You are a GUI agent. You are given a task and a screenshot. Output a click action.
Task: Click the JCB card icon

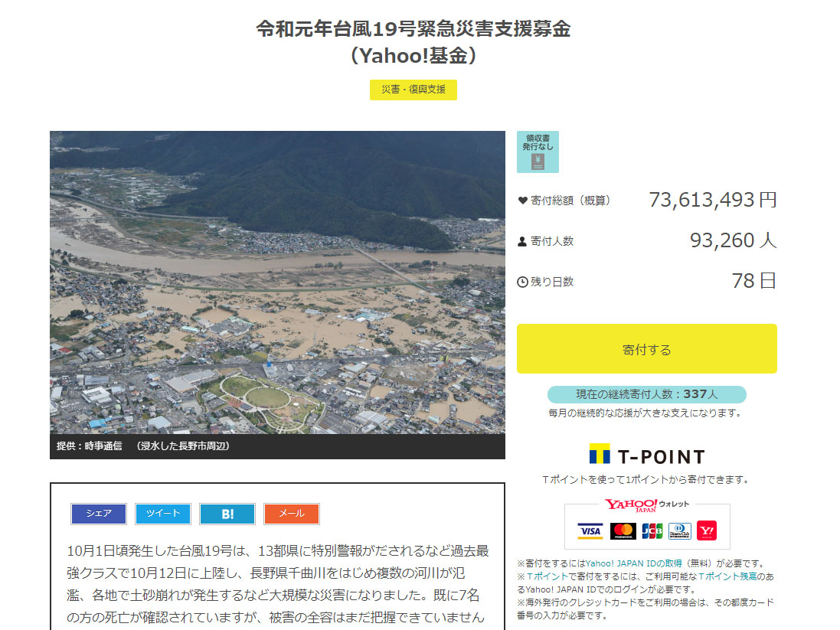coord(652,530)
